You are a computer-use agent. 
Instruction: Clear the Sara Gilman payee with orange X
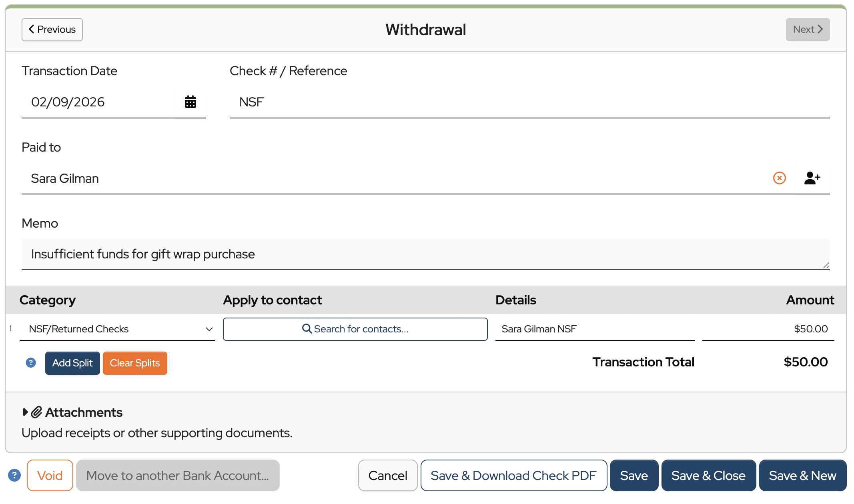coord(779,178)
